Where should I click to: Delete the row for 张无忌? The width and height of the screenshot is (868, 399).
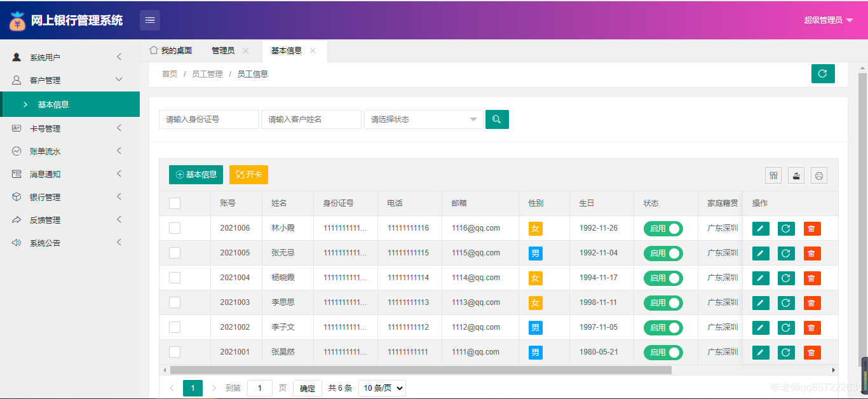pos(812,254)
